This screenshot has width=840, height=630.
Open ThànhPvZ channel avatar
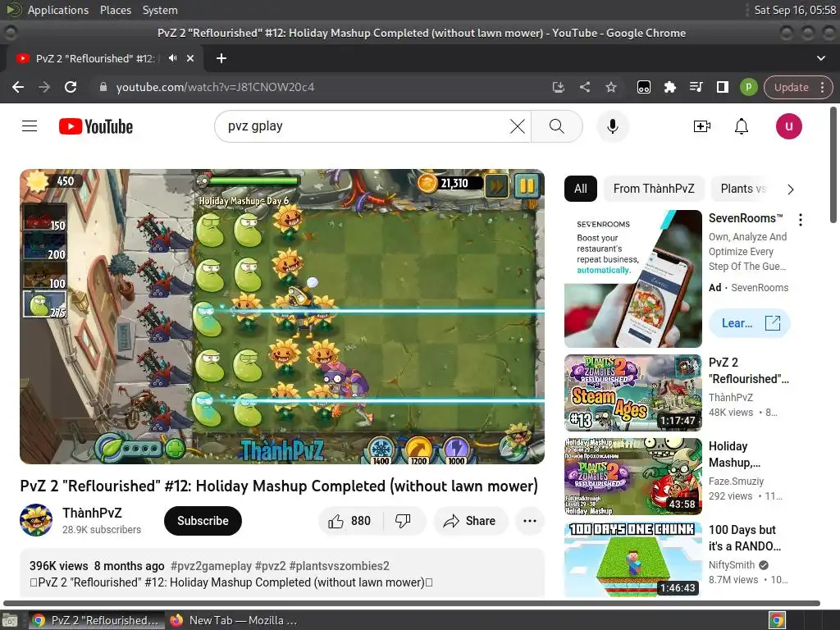[36, 519]
